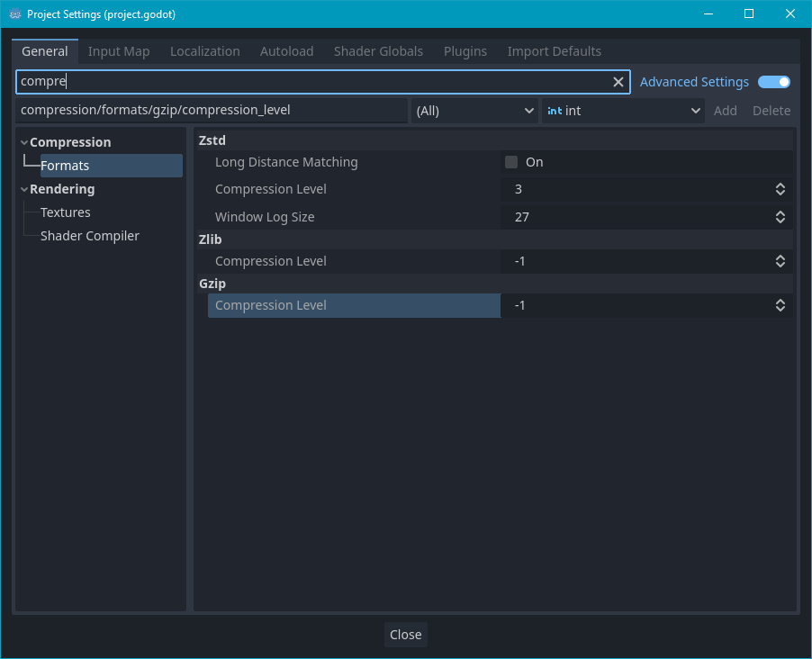Clear the search text using the X icon
The image size is (812, 659).
click(618, 81)
